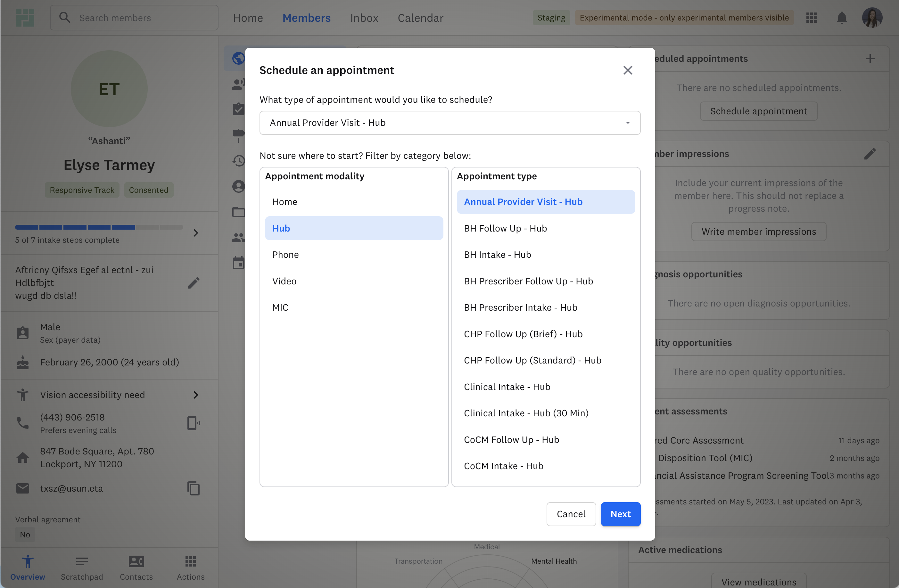899x588 pixels.
Task: Select Annual Provider Visit - Hub type
Action: [x=546, y=202]
